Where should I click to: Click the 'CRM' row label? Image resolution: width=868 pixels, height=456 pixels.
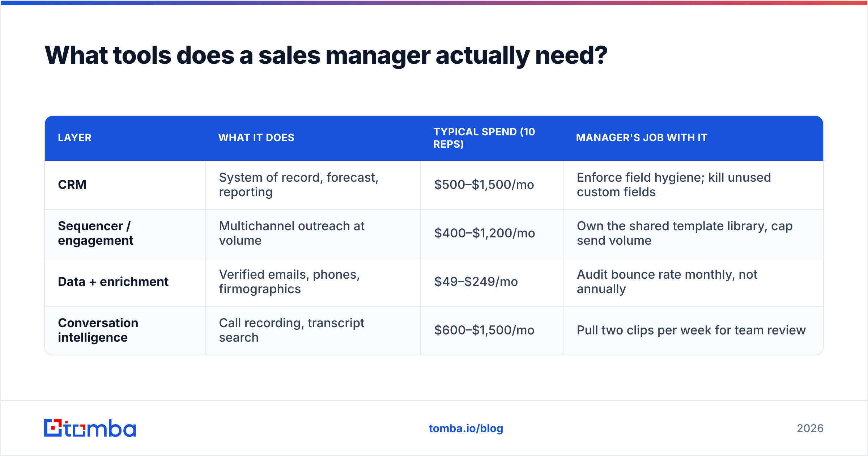tap(72, 185)
